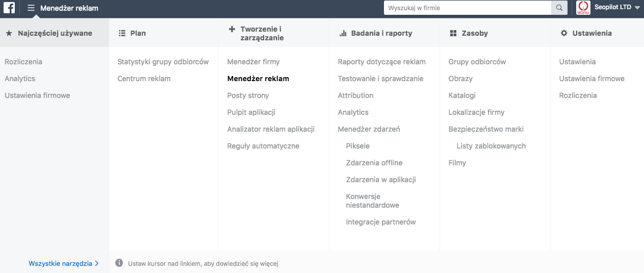The width and height of the screenshot is (644, 273).
Task: Click the plus icon beside Tworzenie i zarządzanie
Action: tap(232, 30)
